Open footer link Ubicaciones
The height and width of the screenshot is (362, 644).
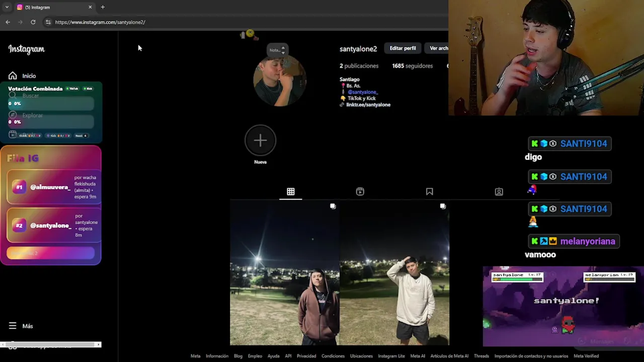(x=361, y=356)
